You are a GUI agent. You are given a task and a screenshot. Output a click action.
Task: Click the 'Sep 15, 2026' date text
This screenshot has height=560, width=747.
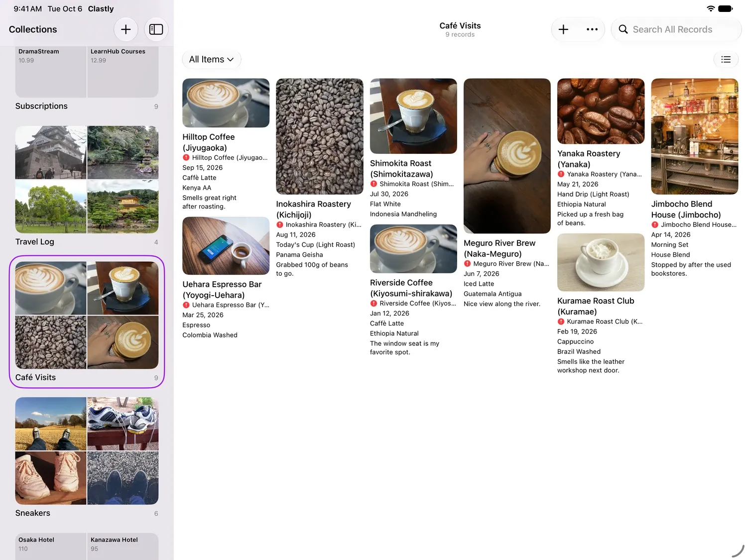[x=202, y=168]
